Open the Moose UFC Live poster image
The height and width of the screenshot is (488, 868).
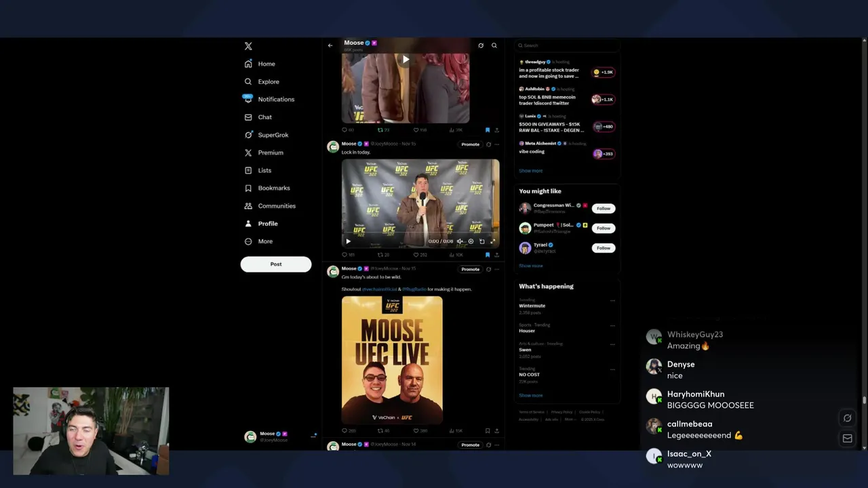click(392, 360)
